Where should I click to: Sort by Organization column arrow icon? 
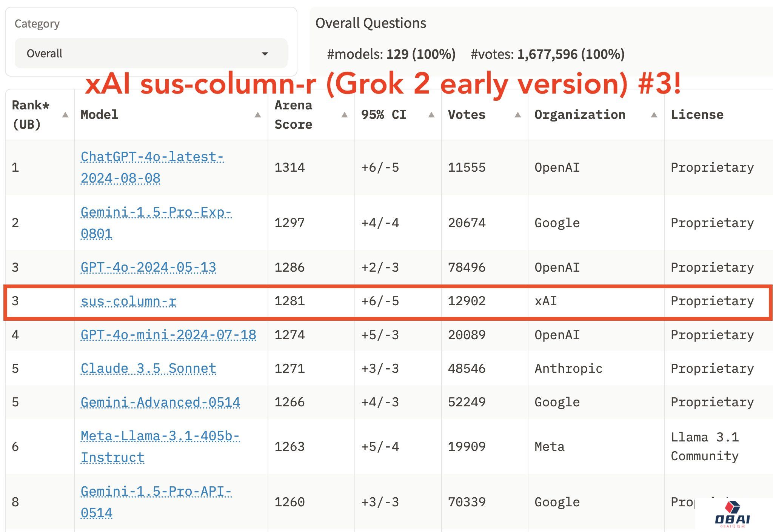point(654,115)
